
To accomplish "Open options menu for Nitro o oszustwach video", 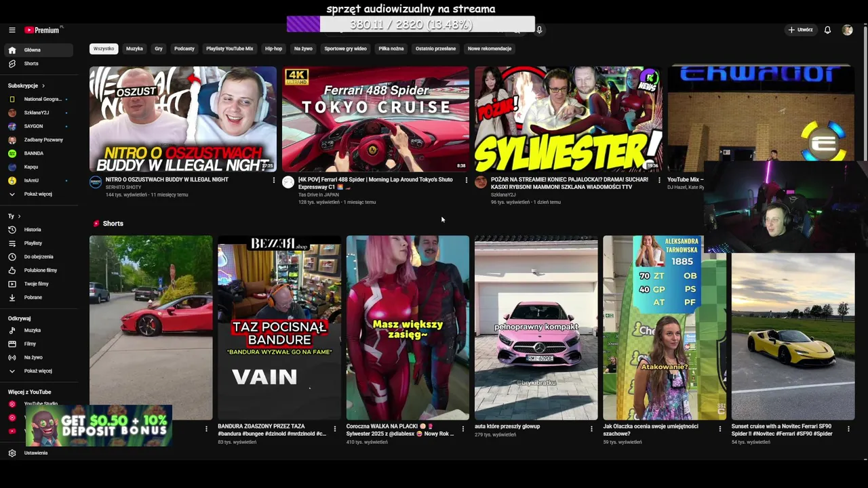I will [x=274, y=180].
